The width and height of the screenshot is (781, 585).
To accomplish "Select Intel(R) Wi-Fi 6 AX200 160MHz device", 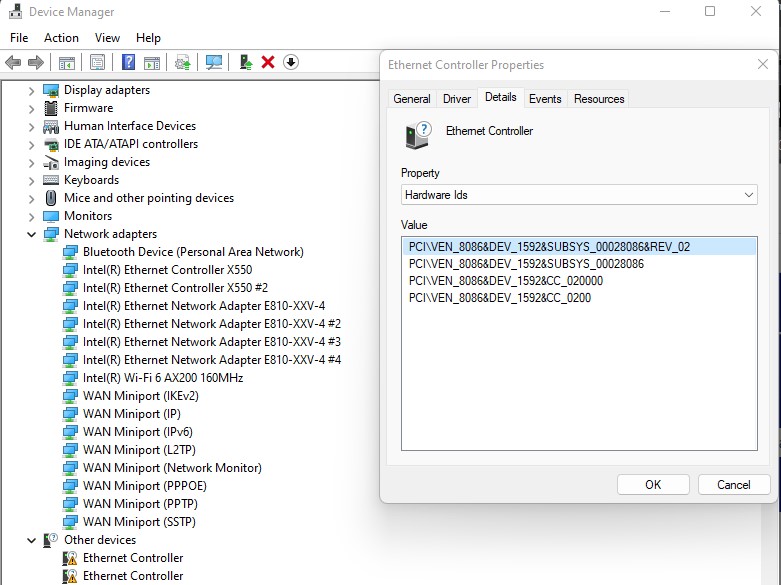I will (x=162, y=378).
